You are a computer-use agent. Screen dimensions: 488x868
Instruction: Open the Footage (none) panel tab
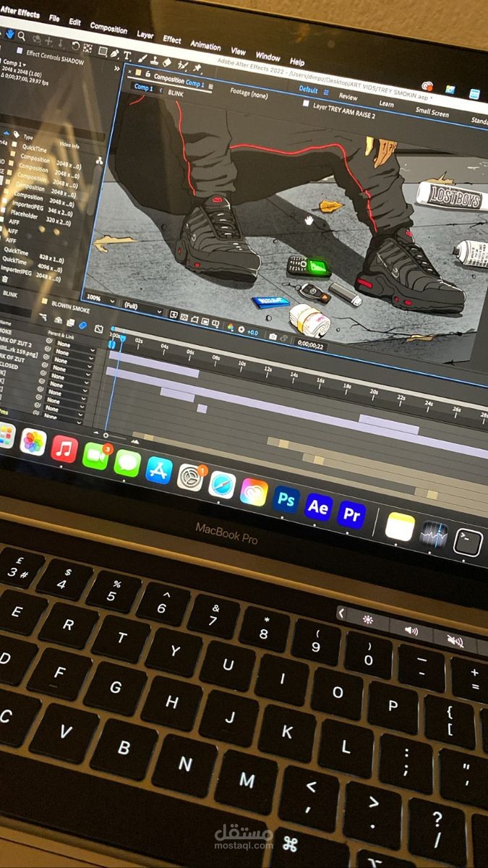click(x=249, y=94)
